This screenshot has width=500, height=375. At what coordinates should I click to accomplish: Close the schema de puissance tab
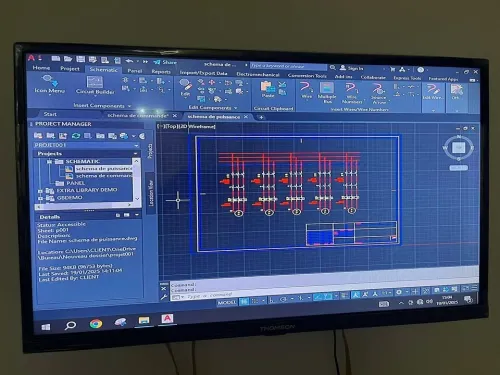pos(246,117)
